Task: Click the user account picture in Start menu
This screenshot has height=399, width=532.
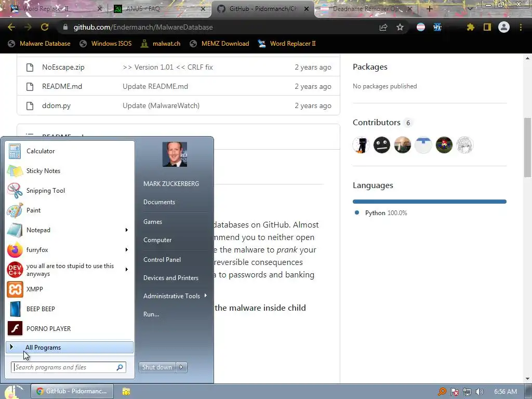Action: click(175, 154)
